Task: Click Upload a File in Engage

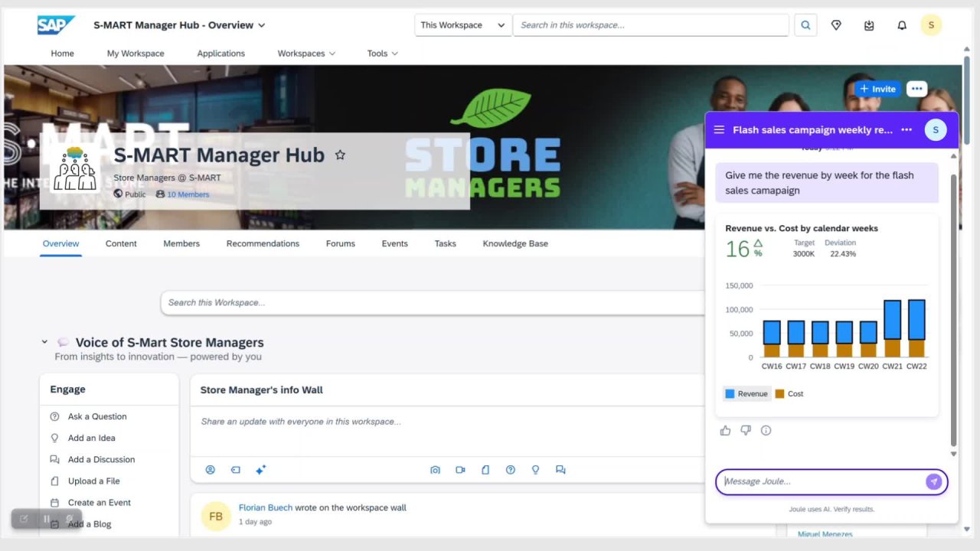Action: point(94,481)
